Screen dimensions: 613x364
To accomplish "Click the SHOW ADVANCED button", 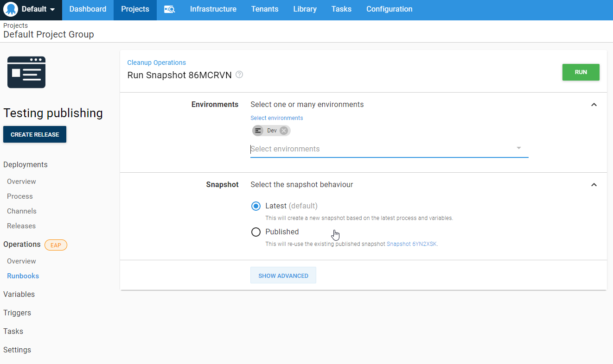I will (283, 275).
